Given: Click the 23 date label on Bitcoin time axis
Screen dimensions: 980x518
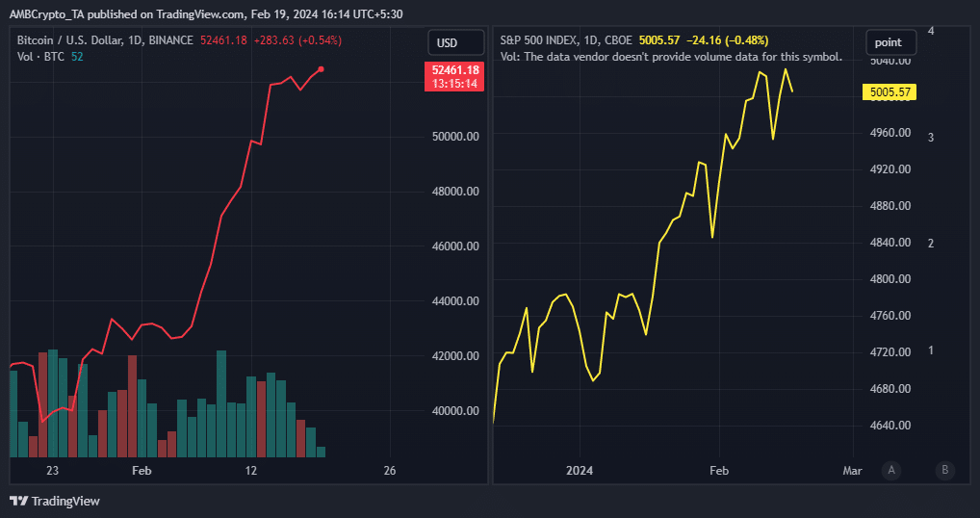Looking at the screenshot, I should tap(53, 471).
